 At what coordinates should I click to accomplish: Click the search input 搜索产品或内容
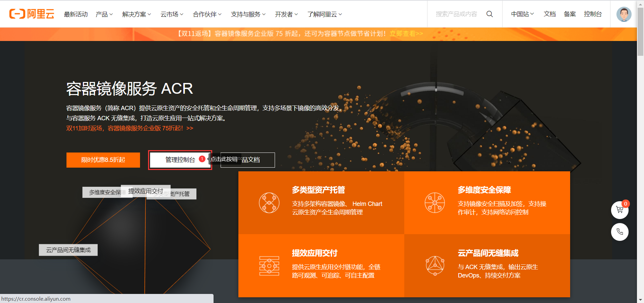456,14
